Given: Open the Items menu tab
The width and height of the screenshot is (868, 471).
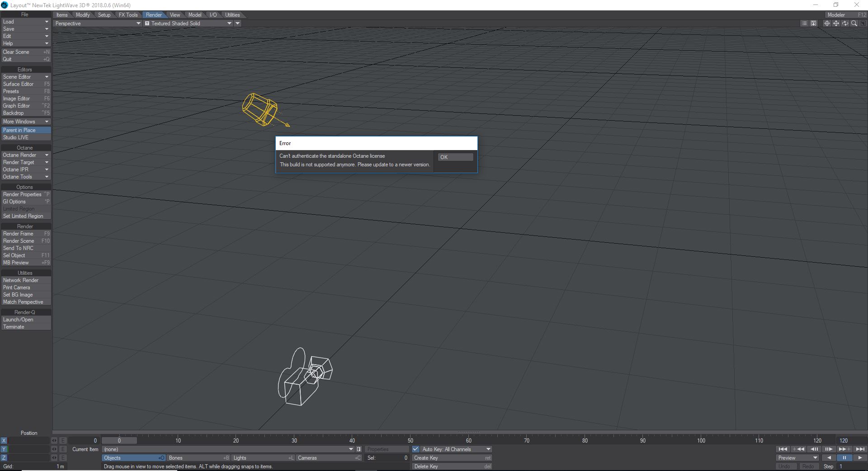Looking at the screenshot, I should point(62,15).
